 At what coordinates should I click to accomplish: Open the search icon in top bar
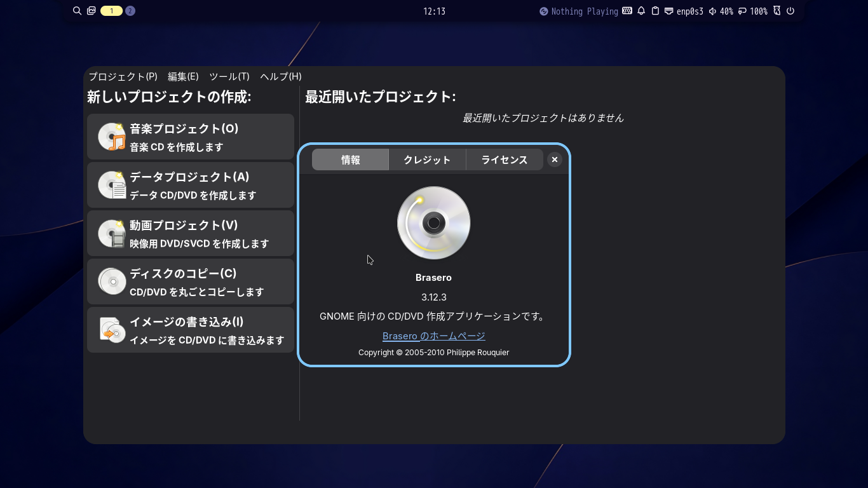pos(78,11)
